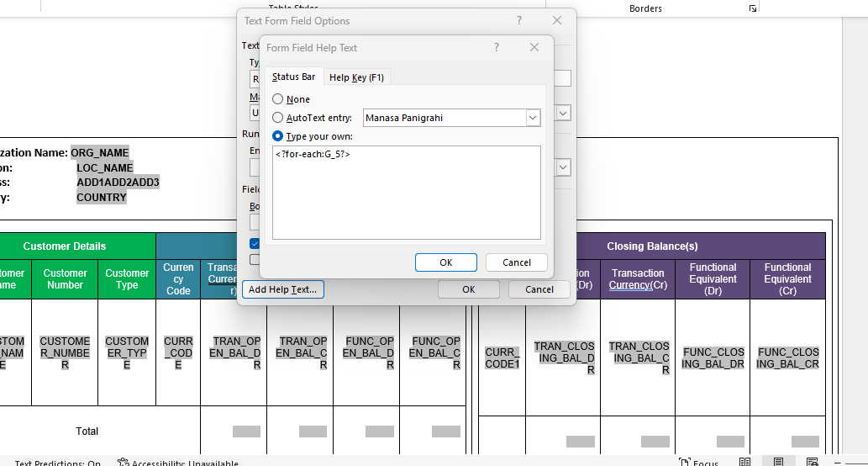The width and height of the screenshot is (868, 466).
Task: Click the Currency Code column header
Action: pyautogui.click(x=178, y=279)
